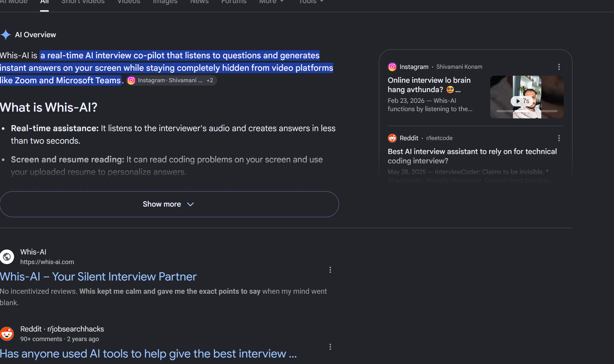The image size is (614, 364).
Task: Expand the AI Overview with Show more
Action: [x=169, y=204]
